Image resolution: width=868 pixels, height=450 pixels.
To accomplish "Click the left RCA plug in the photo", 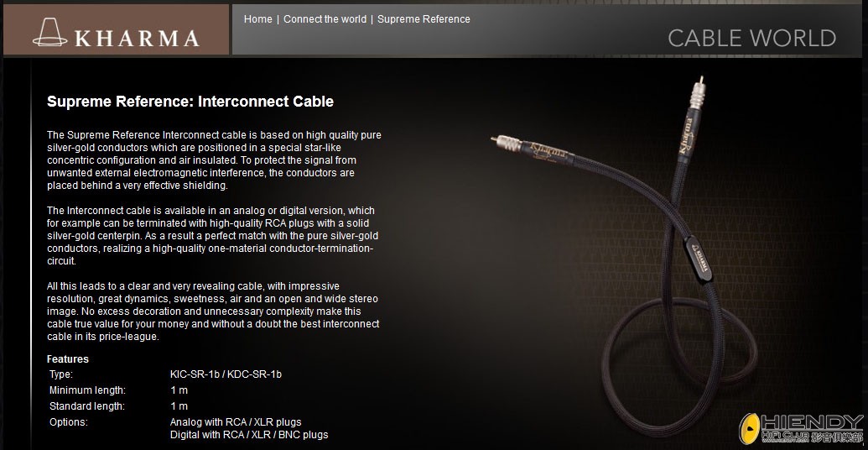I will [506, 144].
